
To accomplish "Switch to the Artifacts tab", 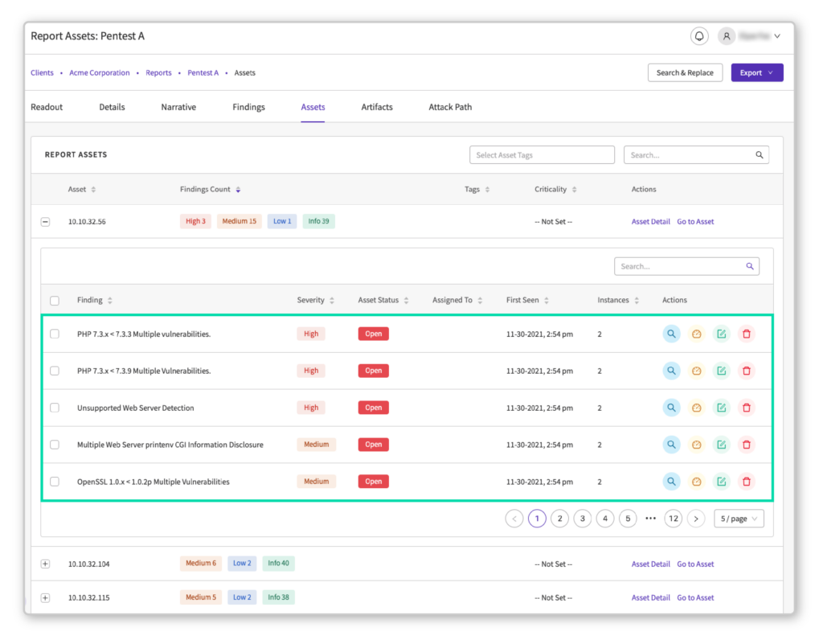I will [x=377, y=107].
